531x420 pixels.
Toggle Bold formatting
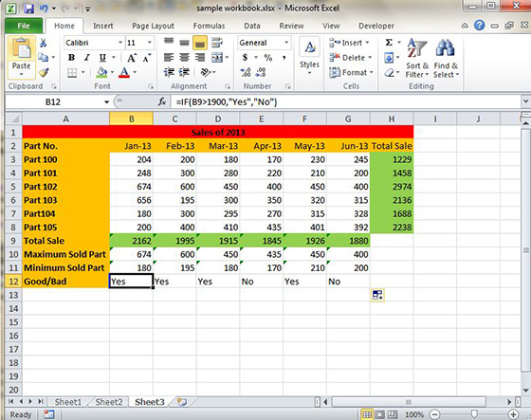tap(71, 58)
